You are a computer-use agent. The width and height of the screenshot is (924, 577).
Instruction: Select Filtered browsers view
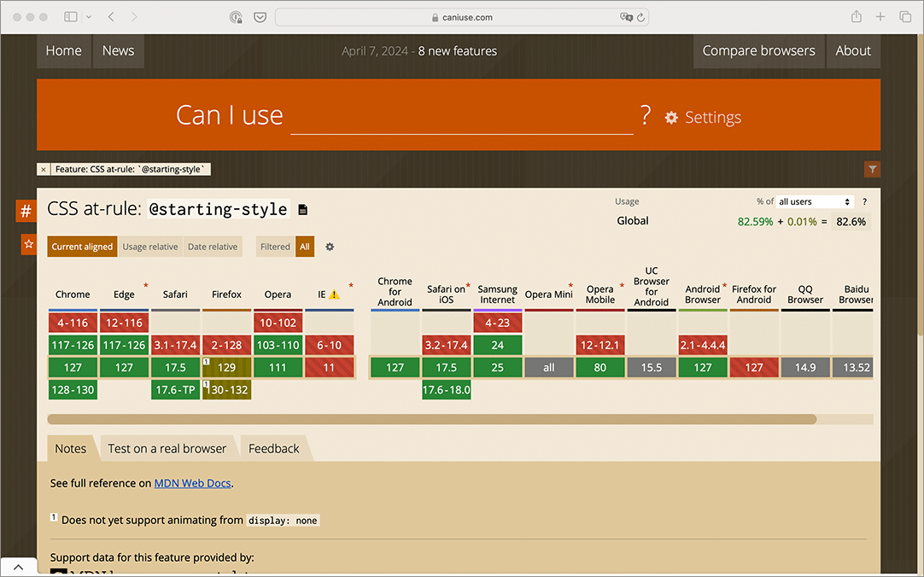point(275,247)
